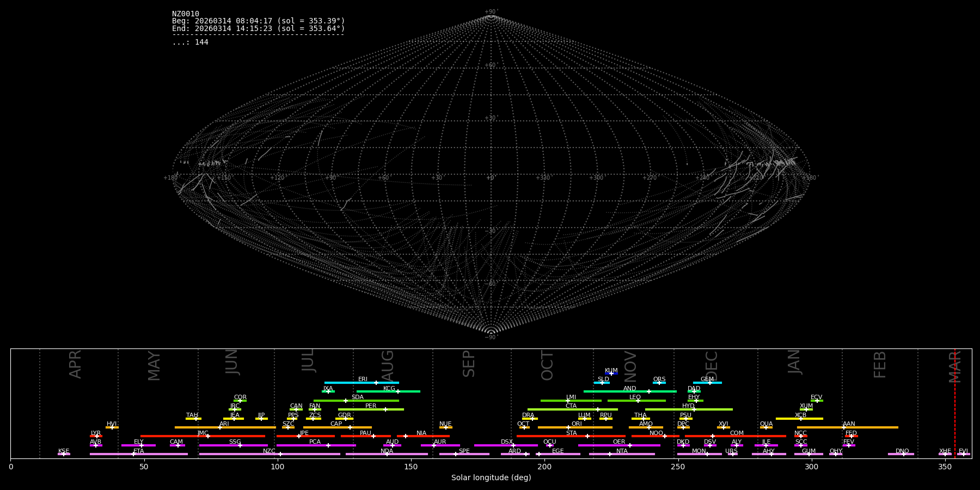Screen dimensions: 980x490
Task: Click the ERI shower label
Action: point(363,379)
